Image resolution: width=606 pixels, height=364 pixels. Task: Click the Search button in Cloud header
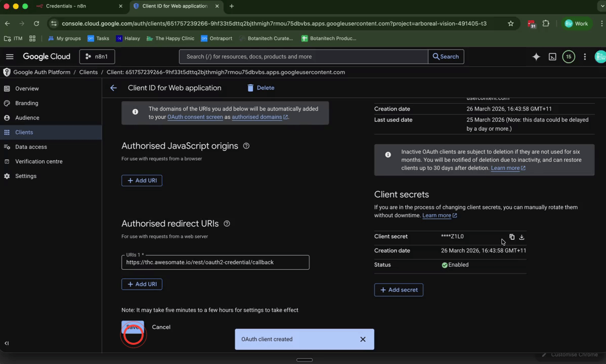[446, 57]
